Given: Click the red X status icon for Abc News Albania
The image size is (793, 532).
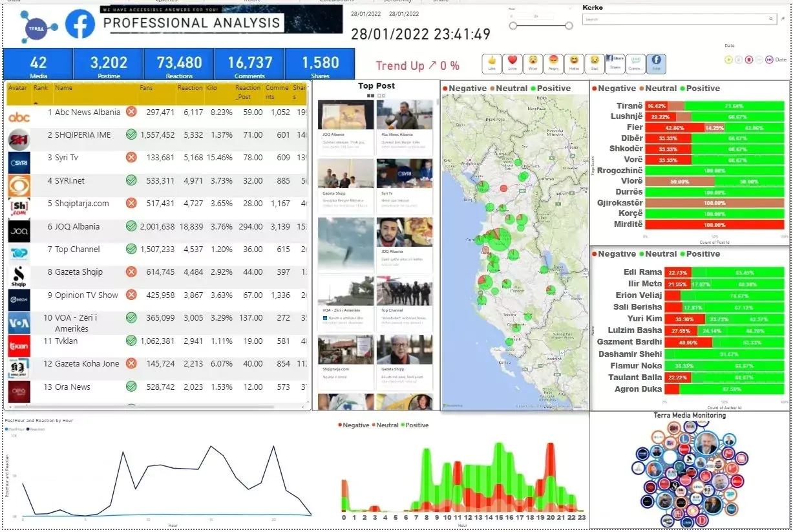Looking at the screenshot, I should tap(131, 112).
